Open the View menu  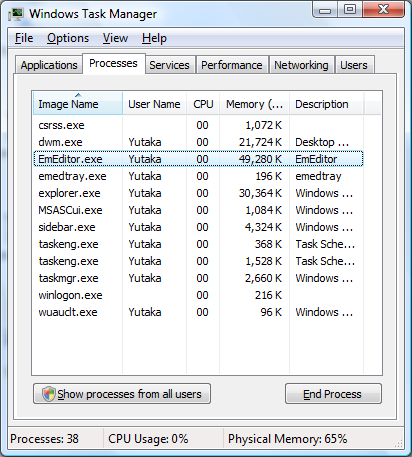coord(115,38)
